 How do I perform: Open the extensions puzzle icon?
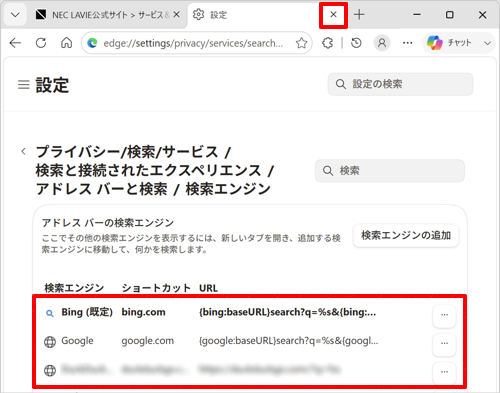327,43
